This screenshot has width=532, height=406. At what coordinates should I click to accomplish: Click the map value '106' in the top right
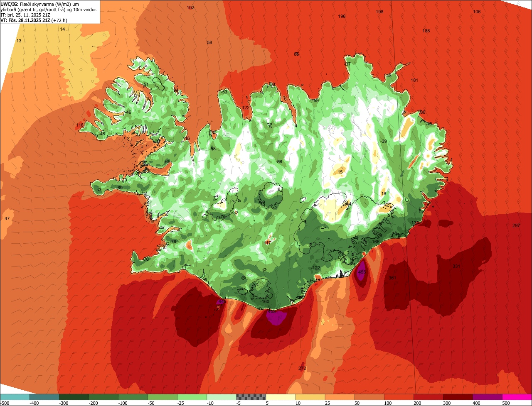[477, 12]
